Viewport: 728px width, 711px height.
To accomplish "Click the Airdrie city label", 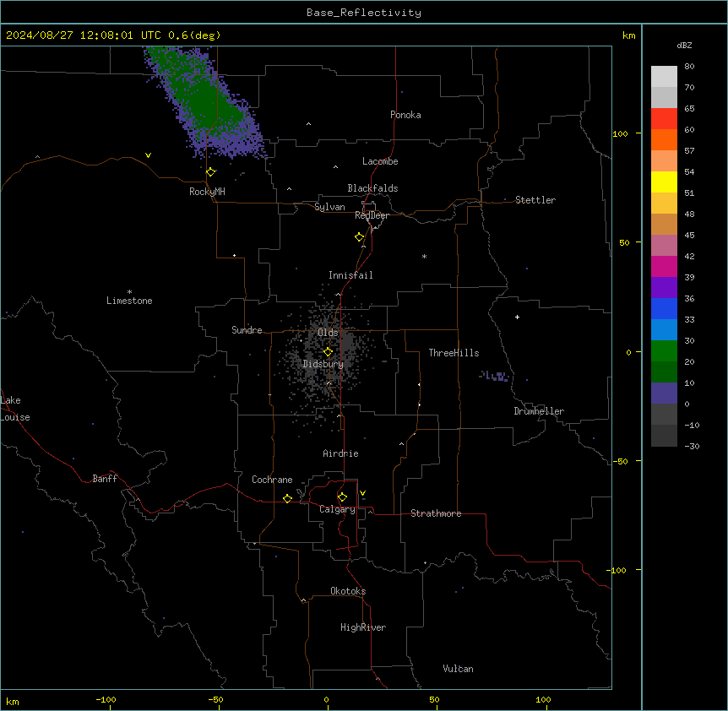I will (341, 453).
